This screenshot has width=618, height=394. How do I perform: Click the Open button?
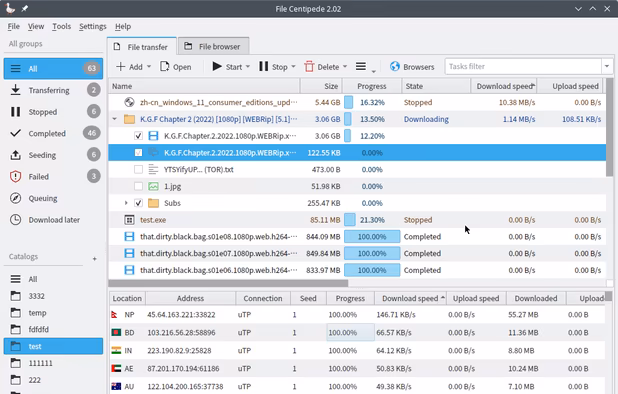pyautogui.click(x=176, y=67)
